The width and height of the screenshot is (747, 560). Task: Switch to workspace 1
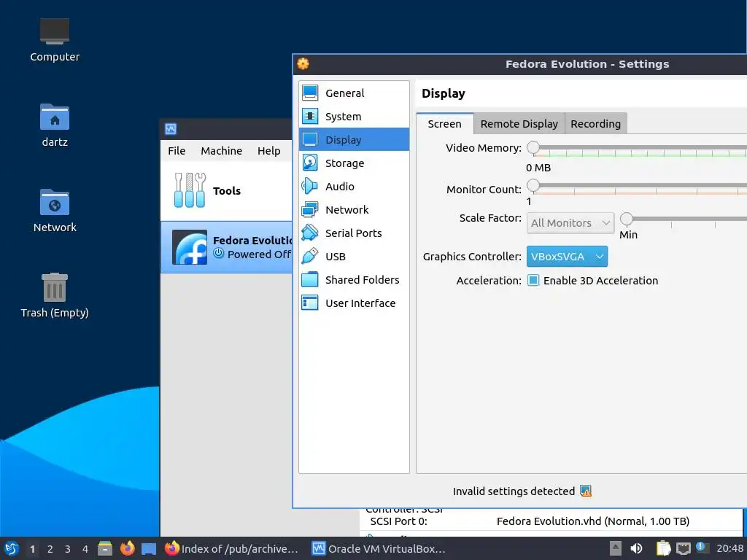[32, 549]
